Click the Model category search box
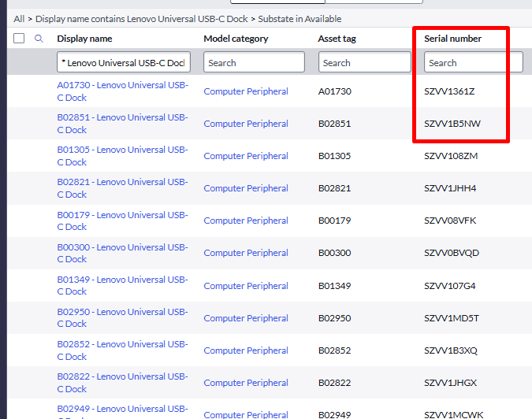 254,62
